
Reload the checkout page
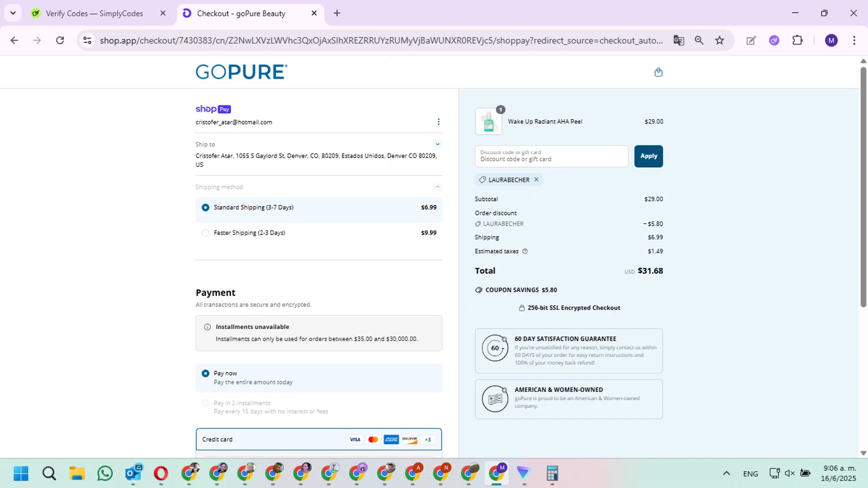pyautogui.click(x=60, y=41)
